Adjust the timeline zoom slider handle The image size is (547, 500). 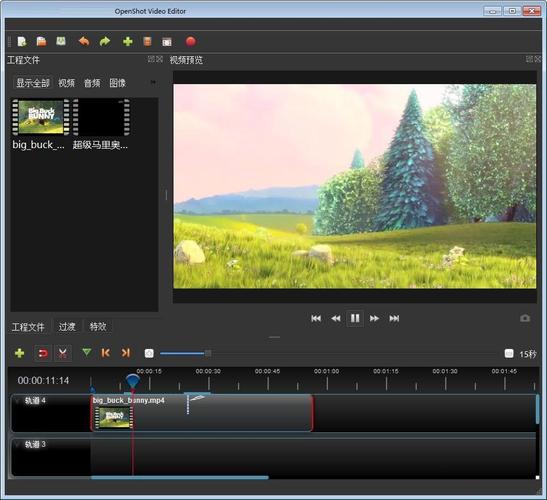click(208, 353)
